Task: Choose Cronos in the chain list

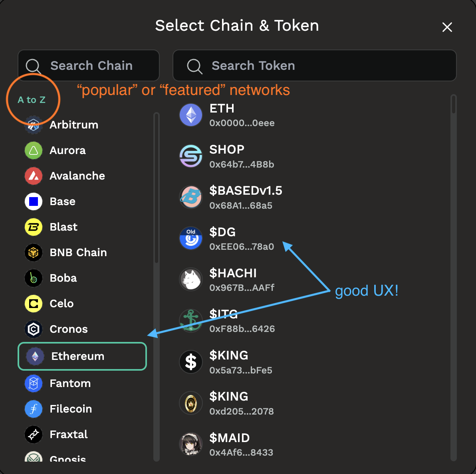Action: point(68,329)
